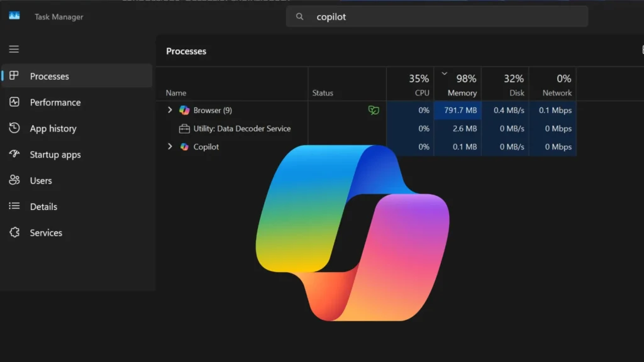Click the Startup apps gauge icon
The height and width of the screenshot is (362, 644).
[14, 154]
